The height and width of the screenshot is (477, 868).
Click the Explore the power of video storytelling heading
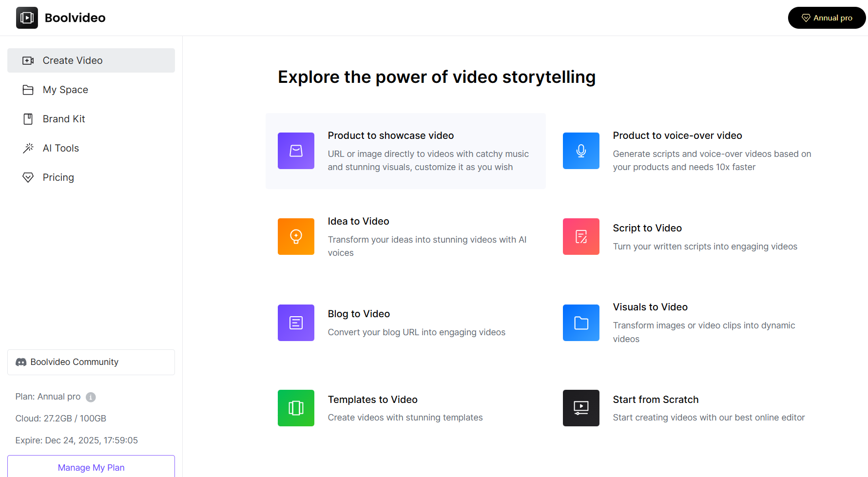(x=437, y=77)
